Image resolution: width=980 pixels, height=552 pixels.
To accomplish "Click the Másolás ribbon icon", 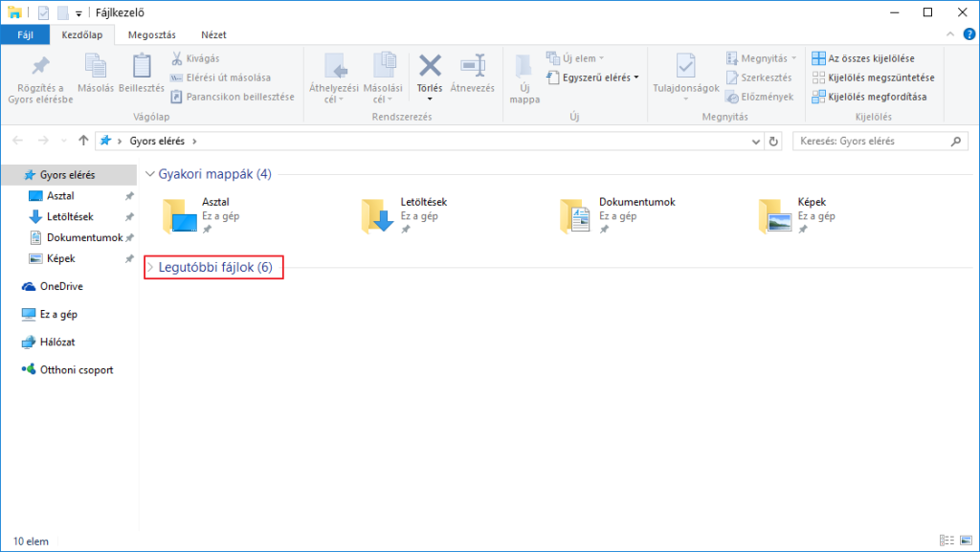I will (x=96, y=66).
